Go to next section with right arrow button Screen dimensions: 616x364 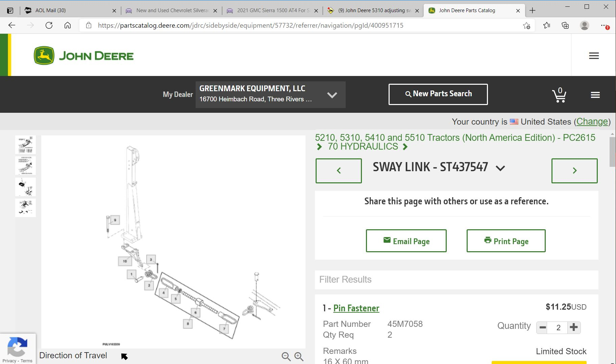pos(574,171)
